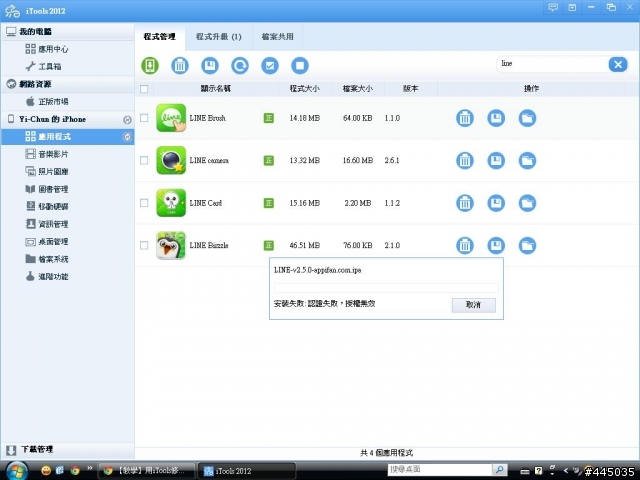The height and width of the screenshot is (480, 640).
Task: Open 照片圖庫 in sidebar
Action: coord(67,171)
